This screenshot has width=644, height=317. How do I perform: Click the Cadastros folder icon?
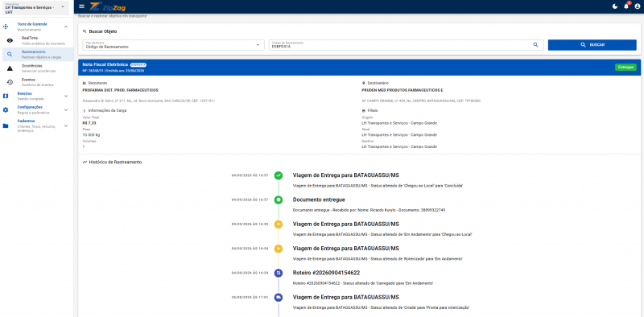click(x=6, y=126)
